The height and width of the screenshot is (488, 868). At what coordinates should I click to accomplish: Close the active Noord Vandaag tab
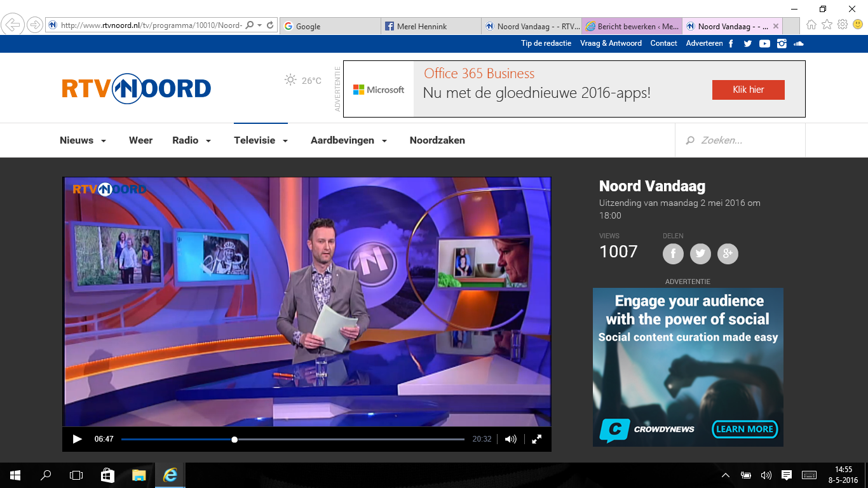point(776,26)
